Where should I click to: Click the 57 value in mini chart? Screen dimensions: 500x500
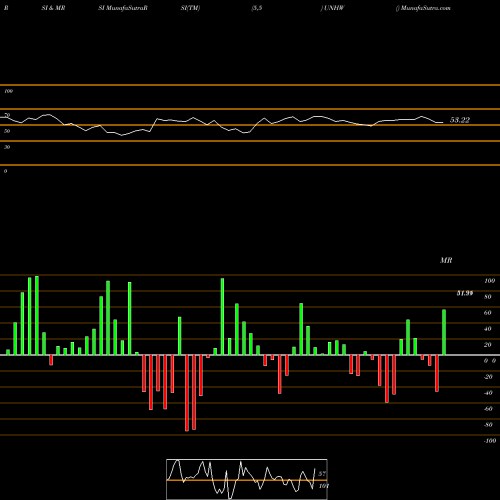coord(322,474)
